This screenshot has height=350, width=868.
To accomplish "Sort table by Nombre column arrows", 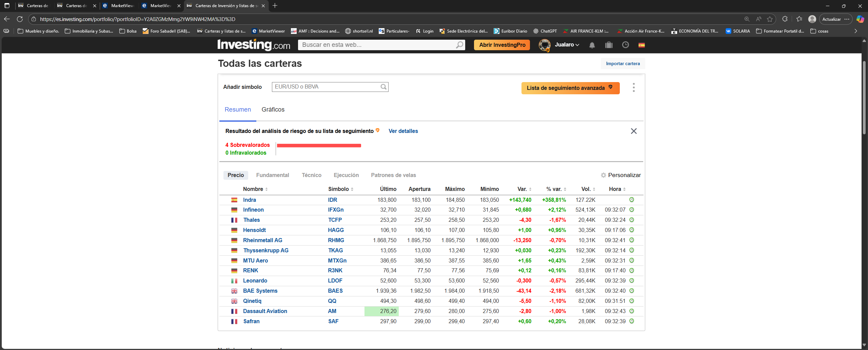I will click(x=267, y=189).
